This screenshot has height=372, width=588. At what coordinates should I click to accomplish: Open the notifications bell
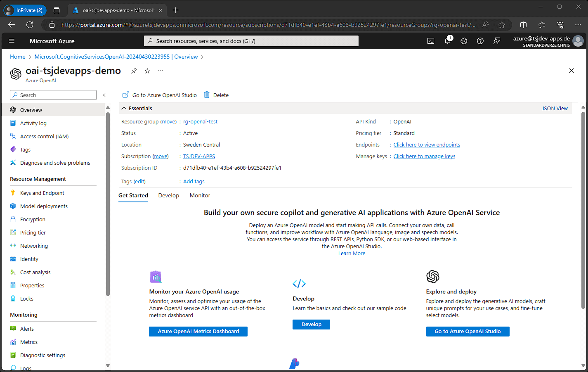[447, 41]
